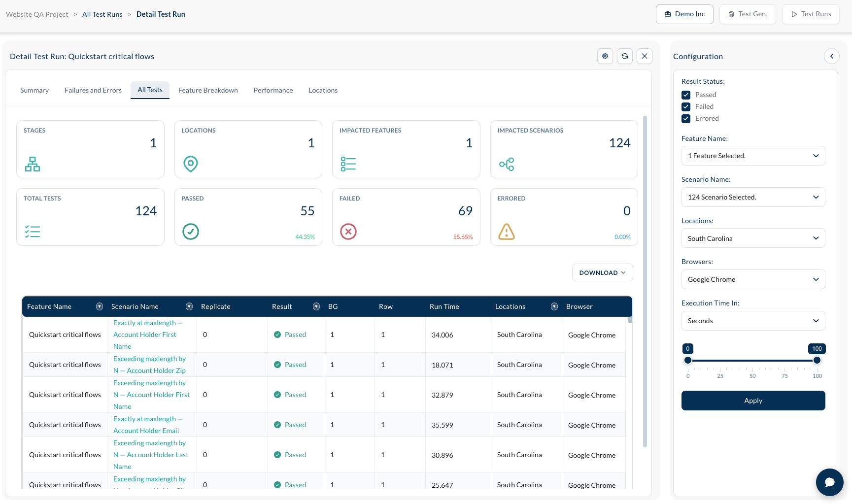Click the Scenario Name column filter icon
Image resolution: width=852 pixels, height=504 pixels.
click(189, 306)
